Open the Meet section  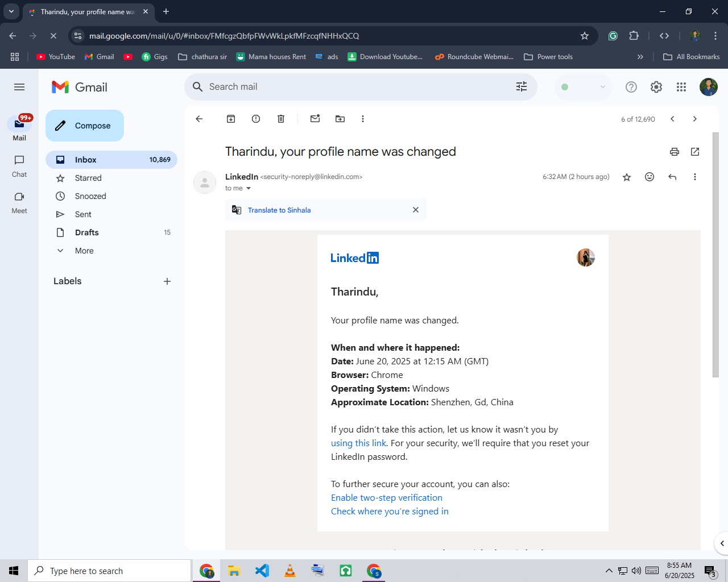(x=19, y=202)
